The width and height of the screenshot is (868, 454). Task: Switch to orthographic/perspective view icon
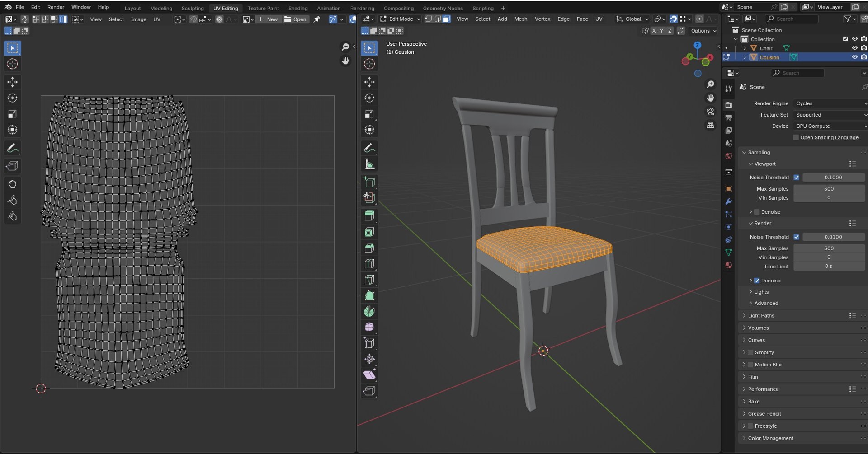[710, 125]
